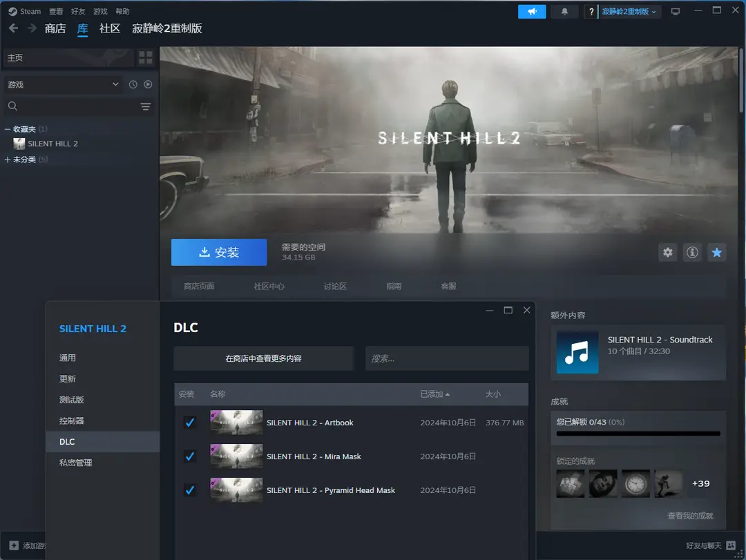Viewport: 746px width, 560px height.
Task: Click the +39 more achievements counter
Action: click(x=701, y=483)
